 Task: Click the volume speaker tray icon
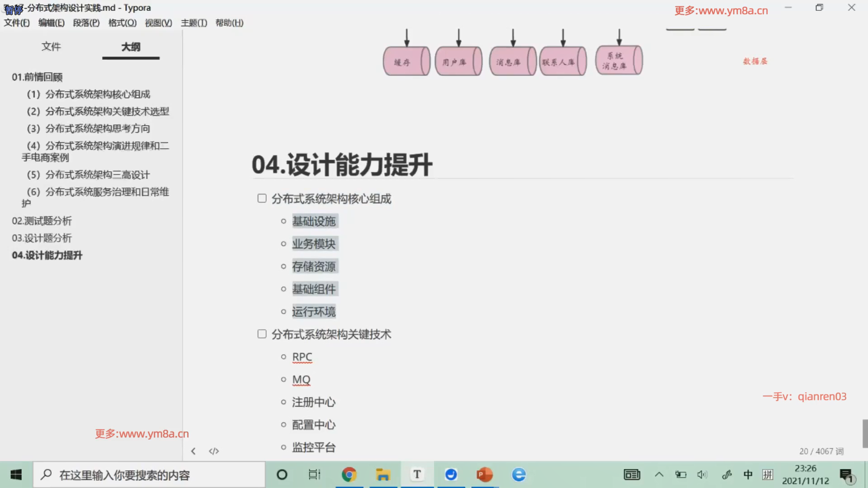pyautogui.click(x=702, y=474)
